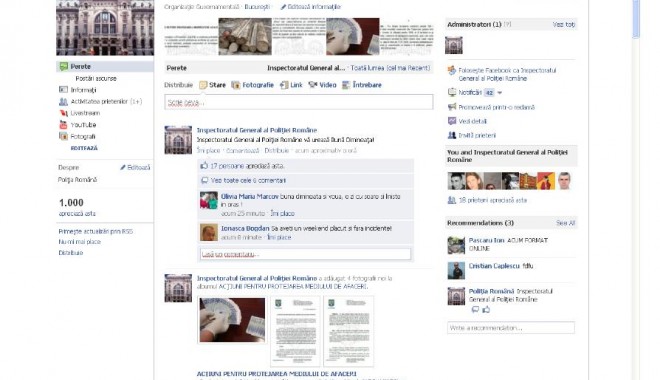Screen dimensions: 660x380
Task: Open second document thumbnail in album post
Action: click(349, 331)
